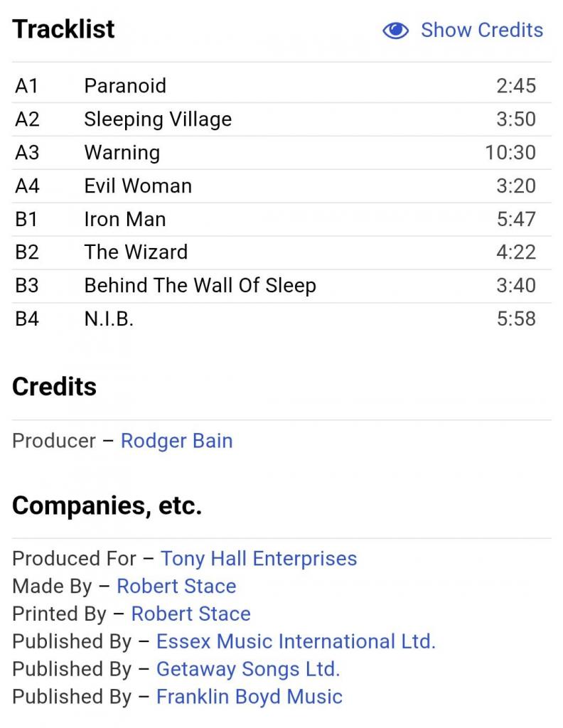Click Robert Stace in Made By row
The image size is (563, 728).
176,587
